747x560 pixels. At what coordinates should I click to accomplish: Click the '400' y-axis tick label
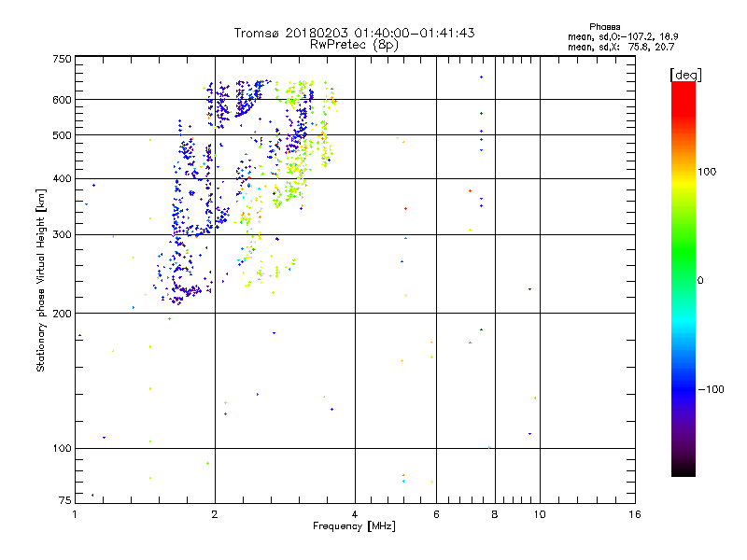(62, 179)
